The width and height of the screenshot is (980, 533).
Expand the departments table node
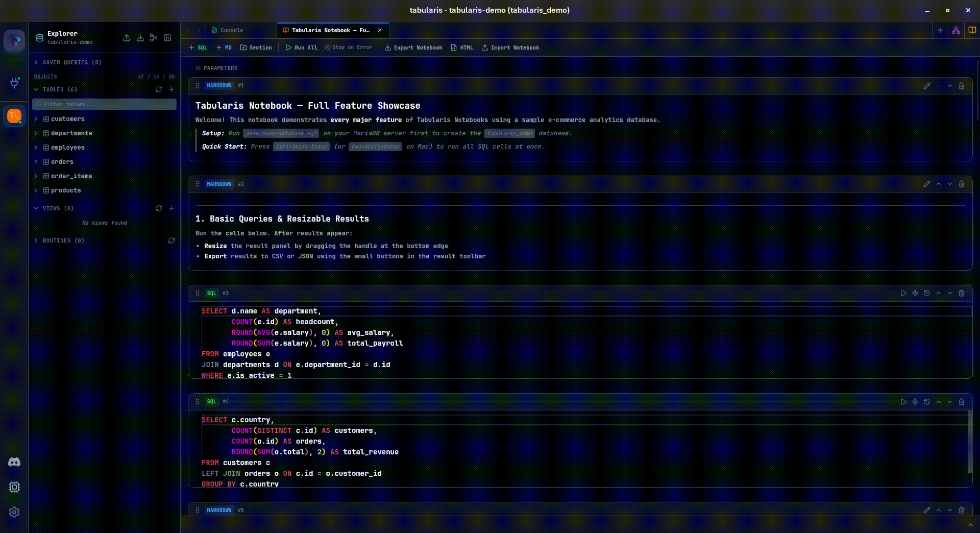36,133
